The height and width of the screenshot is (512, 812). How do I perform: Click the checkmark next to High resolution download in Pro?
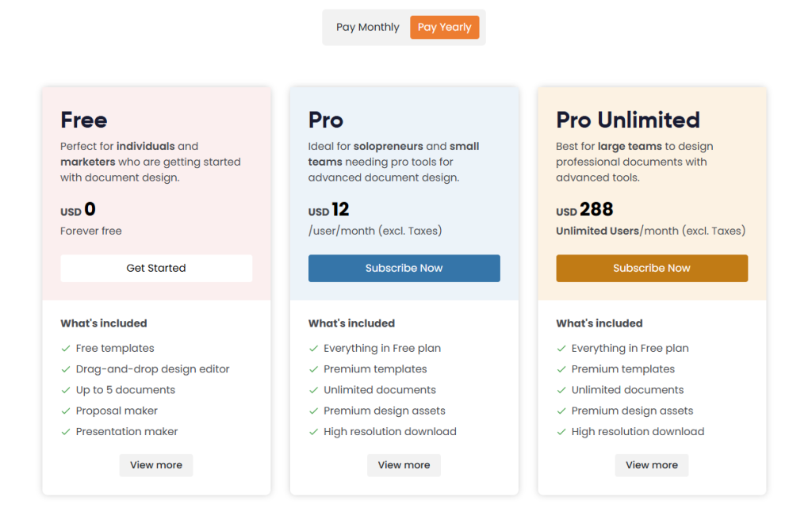pos(313,432)
